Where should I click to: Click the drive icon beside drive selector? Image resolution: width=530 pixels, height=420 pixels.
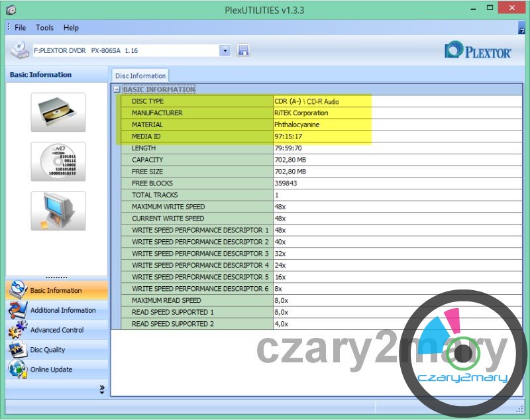21,50
